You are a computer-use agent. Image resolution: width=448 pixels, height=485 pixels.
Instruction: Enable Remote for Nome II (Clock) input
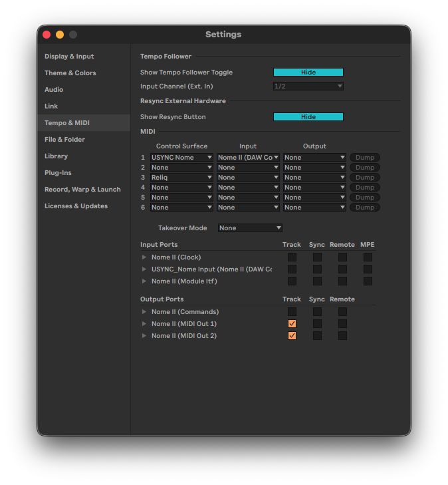pyautogui.click(x=342, y=257)
